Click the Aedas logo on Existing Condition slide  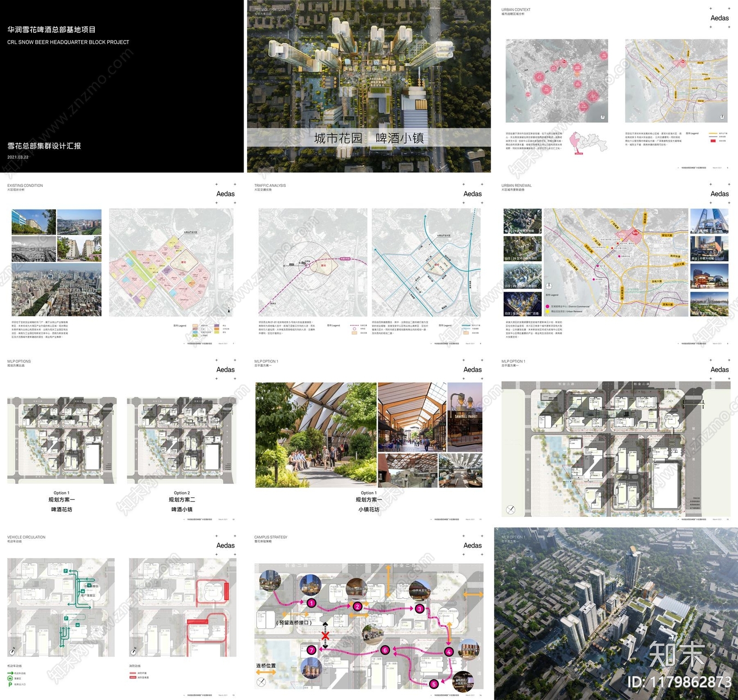(x=226, y=194)
